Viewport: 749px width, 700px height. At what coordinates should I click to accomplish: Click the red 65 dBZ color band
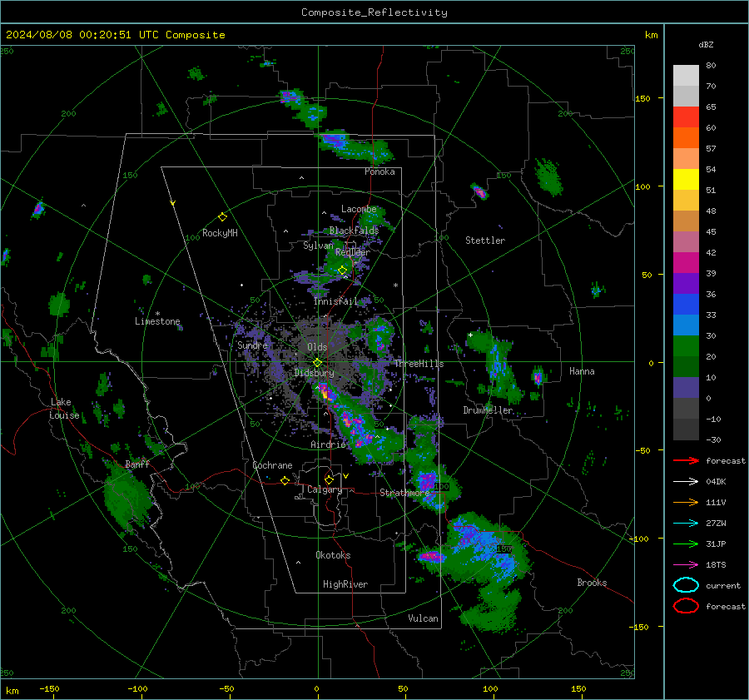(686, 117)
